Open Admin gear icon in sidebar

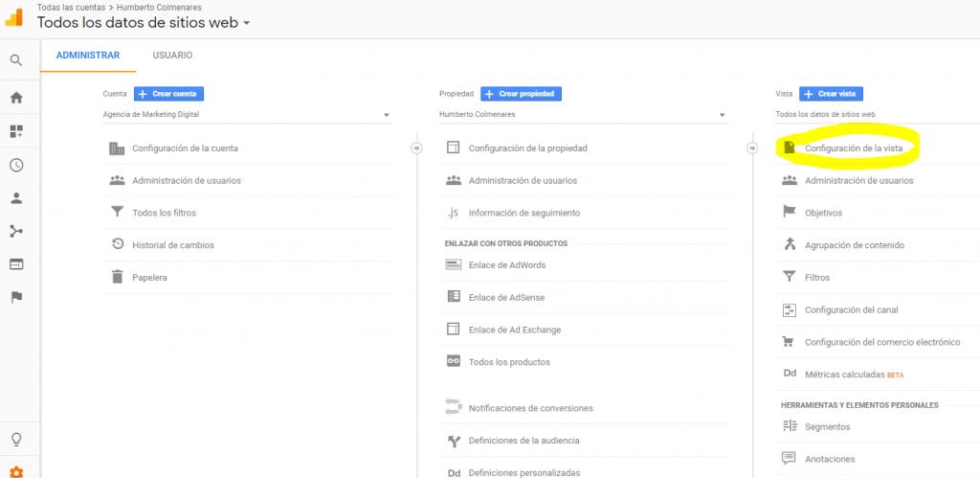pyautogui.click(x=16, y=472)
